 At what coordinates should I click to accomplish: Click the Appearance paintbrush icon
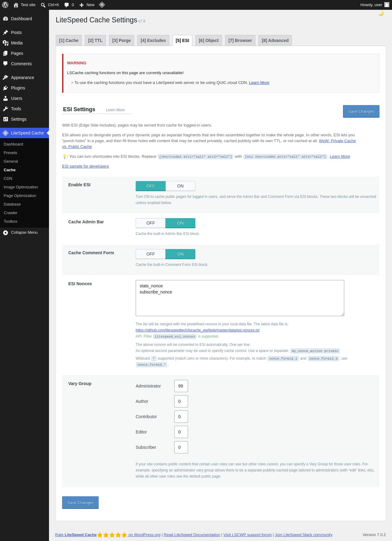tap(6, 78)
